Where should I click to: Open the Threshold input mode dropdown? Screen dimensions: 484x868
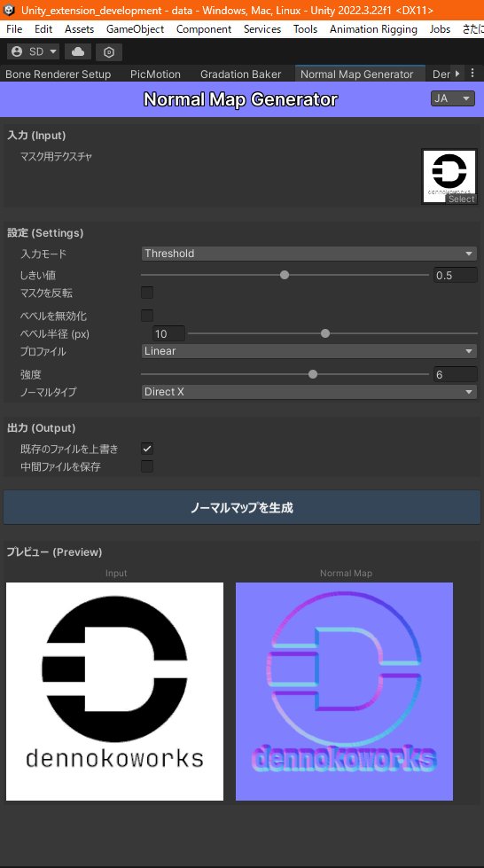click(309, 254)
